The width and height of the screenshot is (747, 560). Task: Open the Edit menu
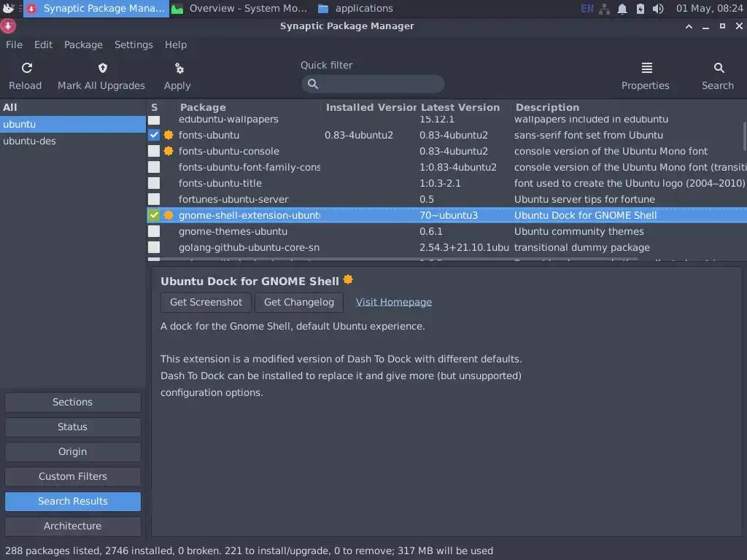[43, 44]
